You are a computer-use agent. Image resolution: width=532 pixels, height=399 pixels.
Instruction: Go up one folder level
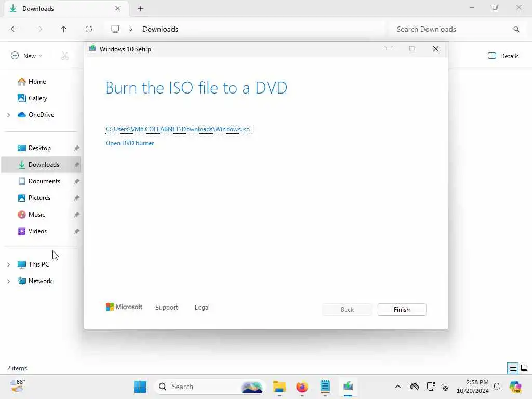(64, 29)
